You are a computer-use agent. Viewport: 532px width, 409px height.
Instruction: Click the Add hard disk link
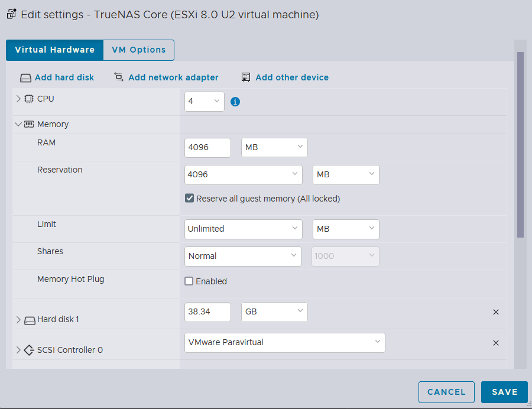coord(64,77)
